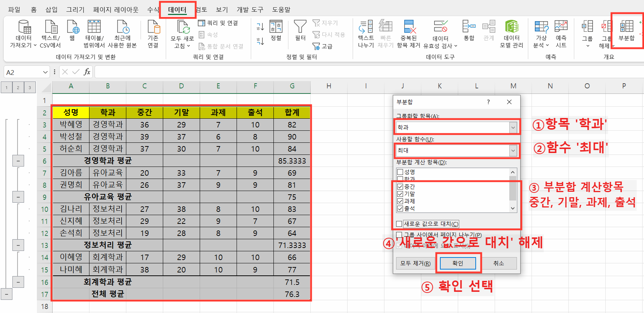This screenshot has width=644, height=313.
Task: Switch to the 데이터 tab
Action: pyautogui.click(x=177, y=9)
